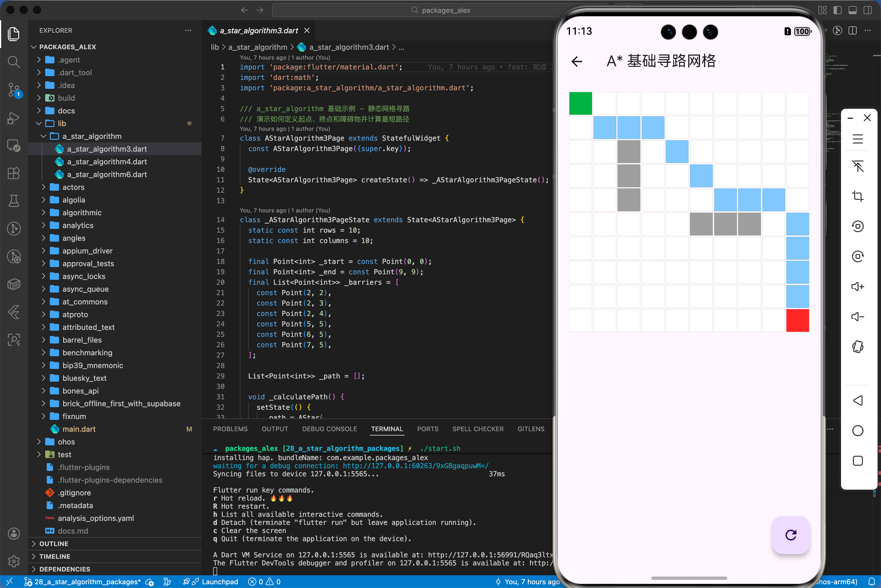Tap the red end cell in grid
Screen dimensions: 881x588
(797, 320)
